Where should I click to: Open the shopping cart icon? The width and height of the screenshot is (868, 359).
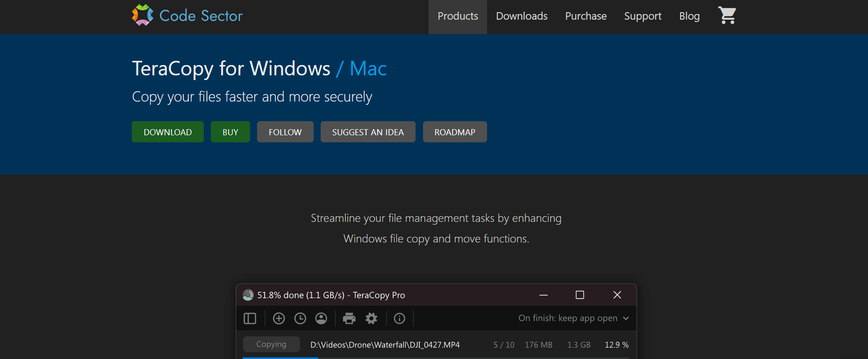point(727,15)
